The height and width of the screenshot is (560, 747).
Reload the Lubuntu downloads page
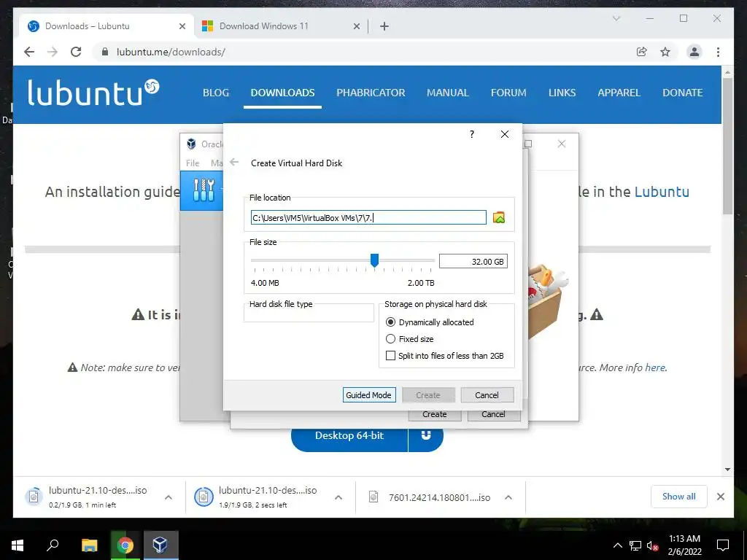76,52
